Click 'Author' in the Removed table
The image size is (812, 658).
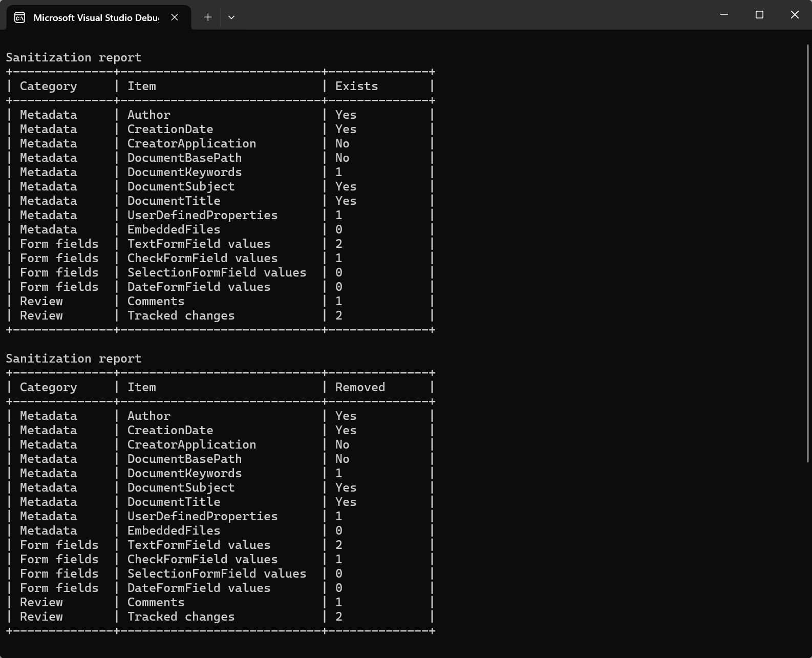click(149, 416)
